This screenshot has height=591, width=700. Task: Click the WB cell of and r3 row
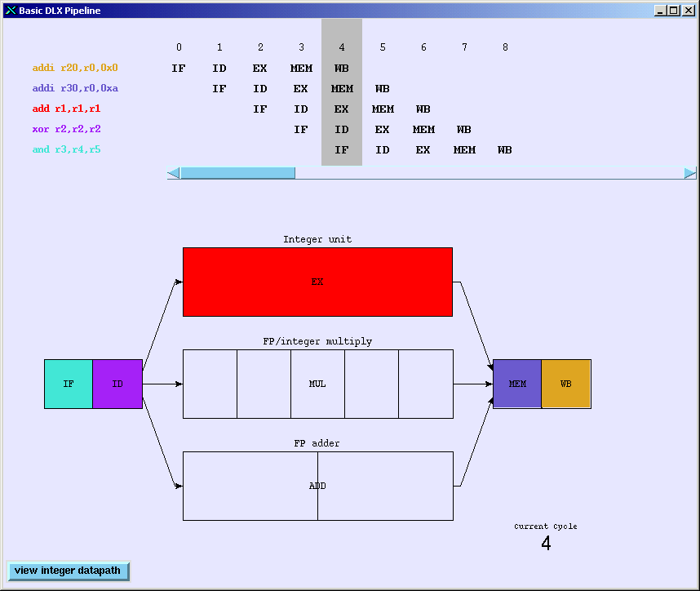[x=505, y=150]
